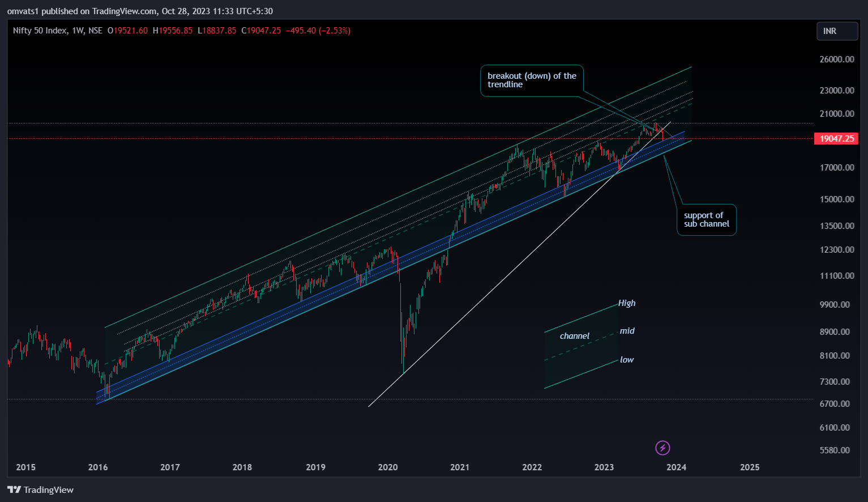
Task: Click the open value O19521.60
Action: click(127, 31)
